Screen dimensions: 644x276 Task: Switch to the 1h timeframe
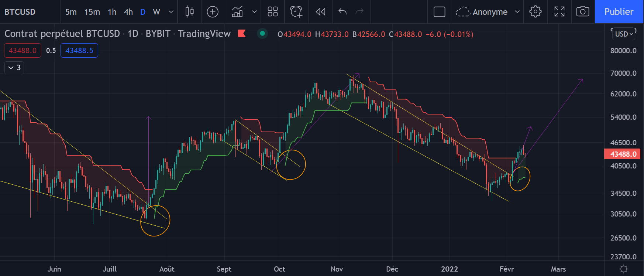tap(112, 12)
